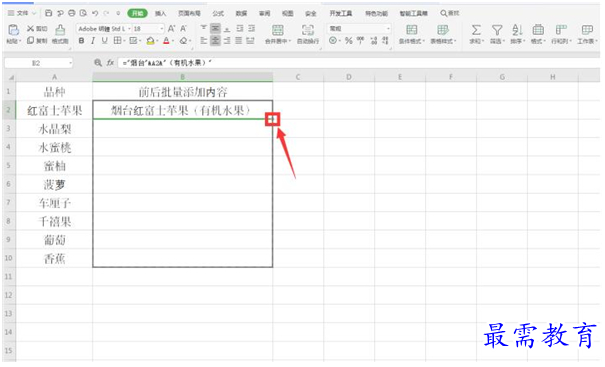Click the Paste clipboard icon
The width and height of the screenshot is (605, 367).
(x=14, y=30)
